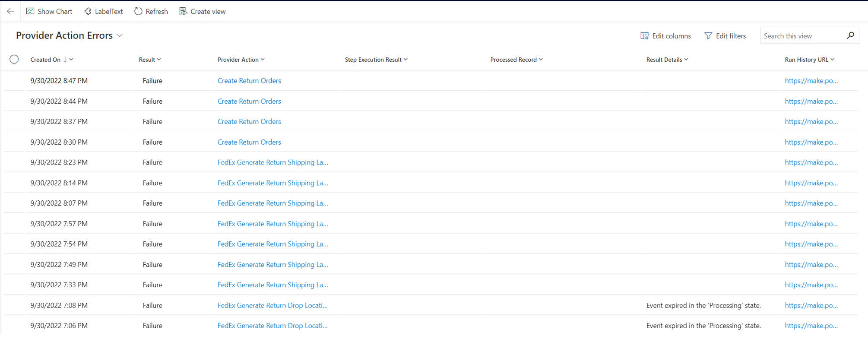The width and height of the screenshot is (868, 339).
Task: Open FedEx Shipping Label action at 7:54 PM
Action: (273, 244)
